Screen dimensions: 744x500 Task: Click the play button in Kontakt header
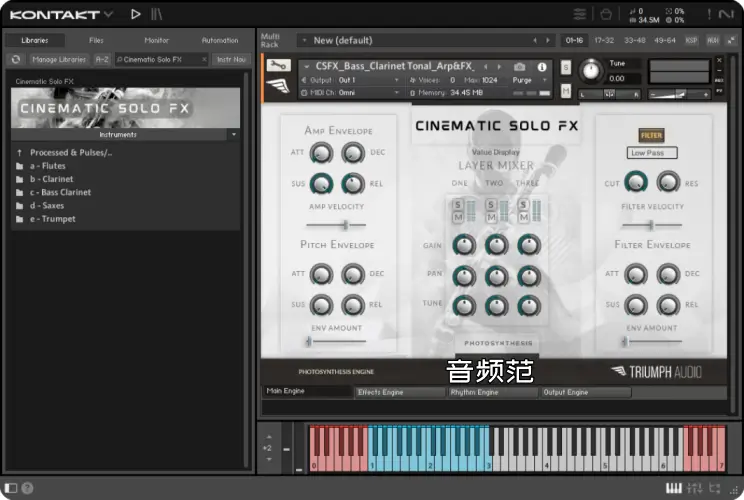point(135,14)
